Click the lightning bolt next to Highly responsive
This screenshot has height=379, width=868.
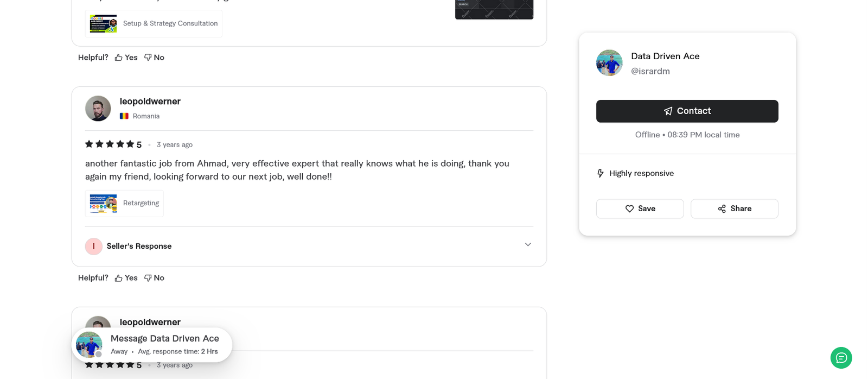(600, 173)
